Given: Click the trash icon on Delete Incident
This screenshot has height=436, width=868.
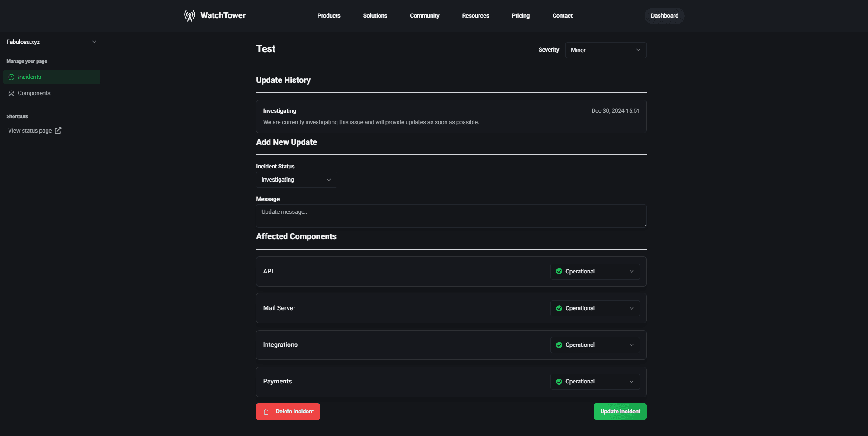Looking at the screenshot, I should tap(265, 412).
